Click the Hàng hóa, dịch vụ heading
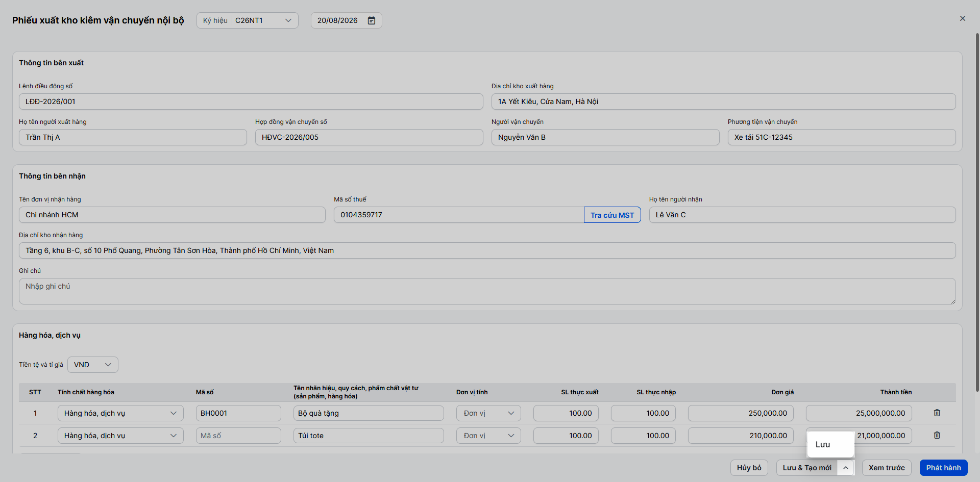The height and width of the screenshot is (482, 980). [50, 335]
